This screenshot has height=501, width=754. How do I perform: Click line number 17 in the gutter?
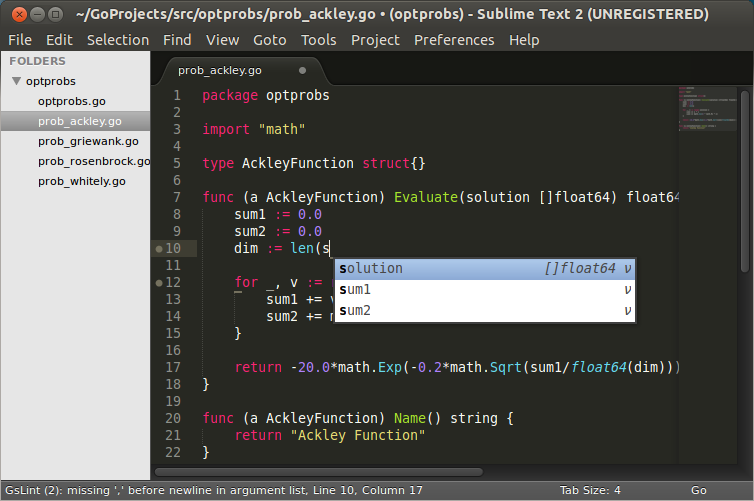click(173, 367)
